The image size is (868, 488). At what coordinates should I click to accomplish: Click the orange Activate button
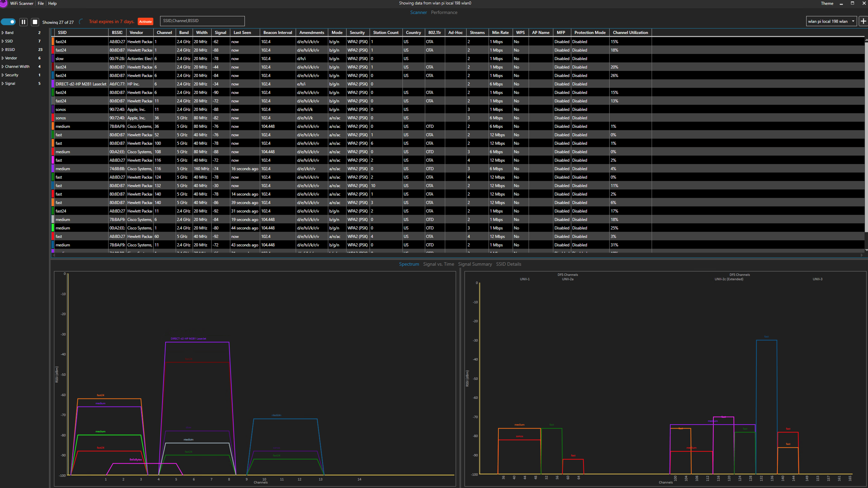point(145,22)
